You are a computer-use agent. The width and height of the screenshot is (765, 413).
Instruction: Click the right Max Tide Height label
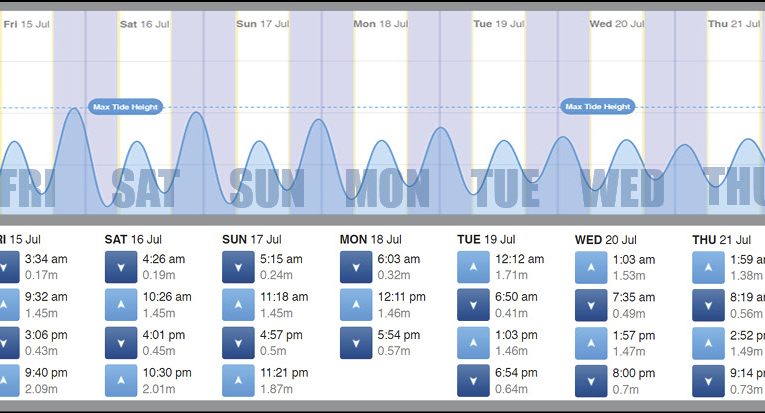(x=598, y=107)
